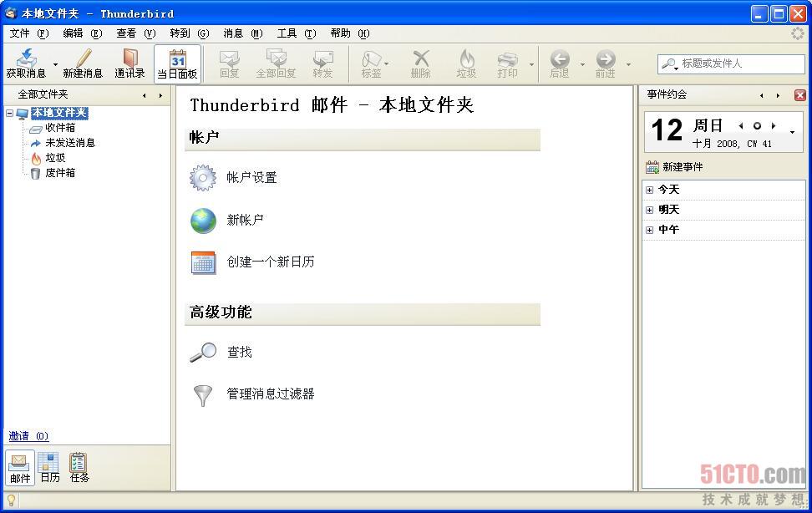
Task: Open the 管理消息过滤器 link
Action: 271,394
